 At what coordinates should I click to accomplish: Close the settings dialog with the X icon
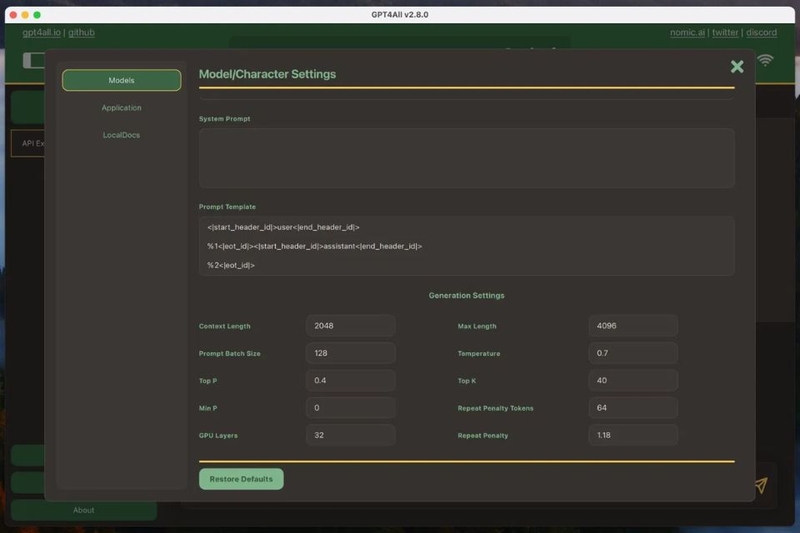pyautogui.click(x=737, y=67)
